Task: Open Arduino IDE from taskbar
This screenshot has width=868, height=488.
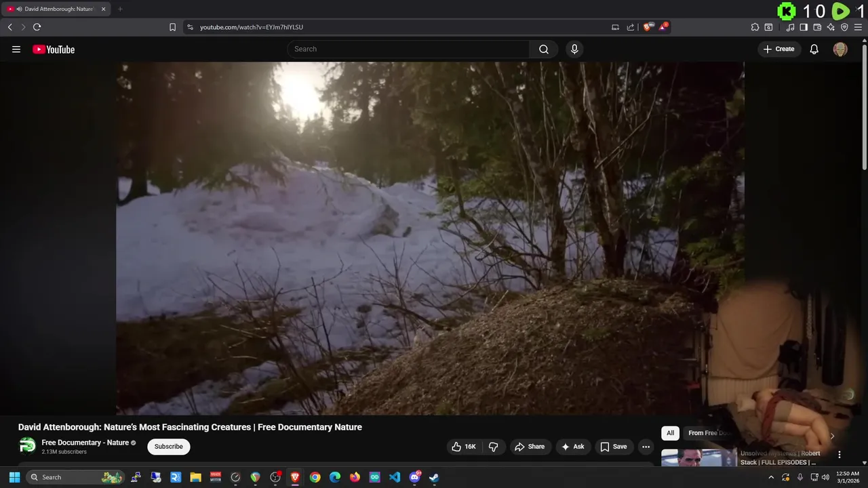Action: pos(375,477)
